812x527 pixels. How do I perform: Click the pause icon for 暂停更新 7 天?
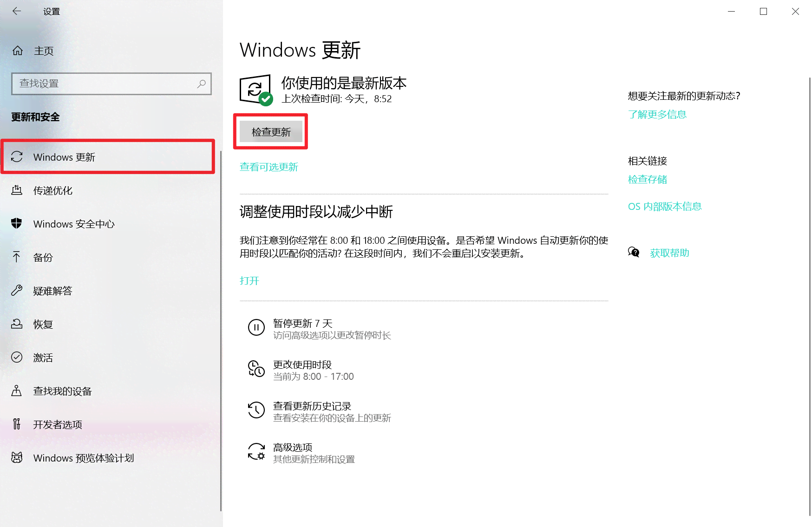(x=256, y=328)
